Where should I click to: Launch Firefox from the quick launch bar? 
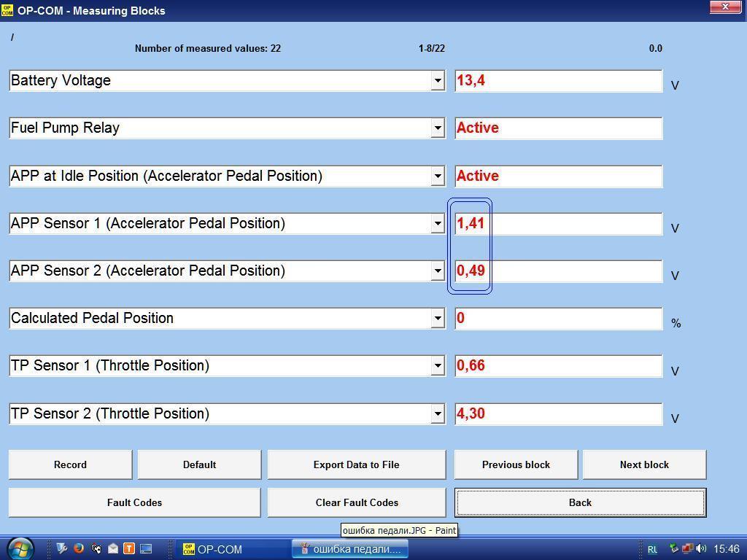click(x=79, y=548)
